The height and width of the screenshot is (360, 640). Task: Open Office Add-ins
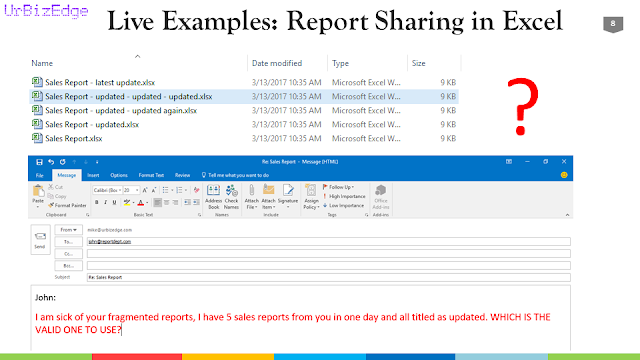coord(380,197)
